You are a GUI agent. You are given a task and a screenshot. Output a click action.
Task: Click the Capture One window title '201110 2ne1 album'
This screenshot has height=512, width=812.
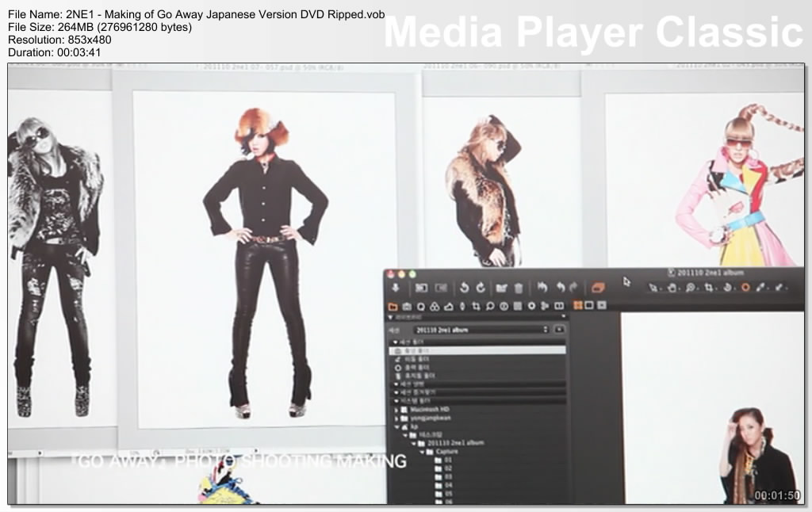pos(710,273)
